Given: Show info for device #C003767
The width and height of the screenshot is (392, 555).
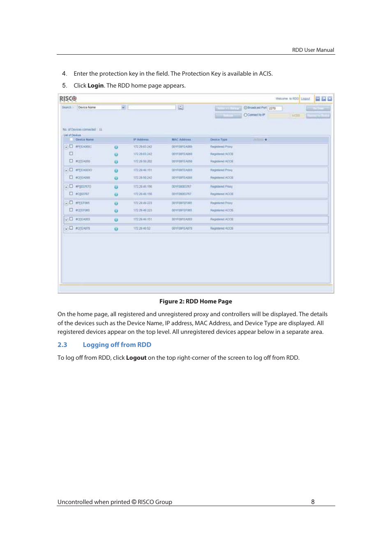Looking at the screenshot, I should click(116, 194).
